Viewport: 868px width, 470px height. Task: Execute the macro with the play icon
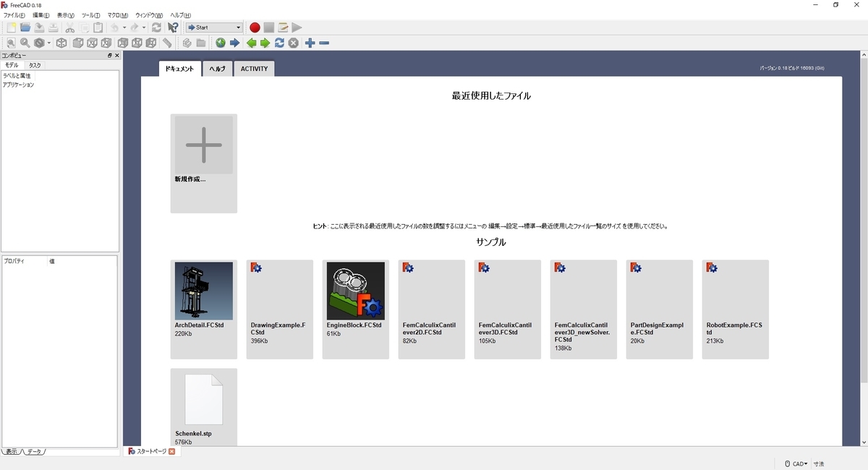click(x=297, y=27)
